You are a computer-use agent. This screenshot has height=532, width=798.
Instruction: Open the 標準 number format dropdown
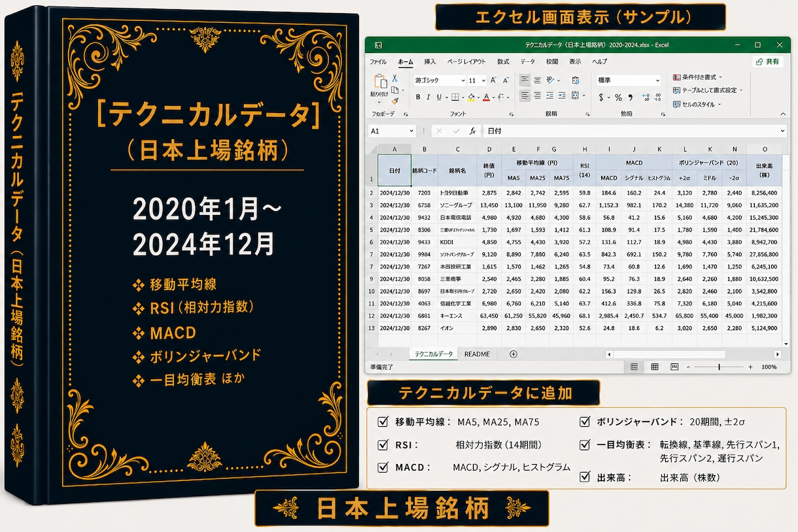[x=657, y=80]
